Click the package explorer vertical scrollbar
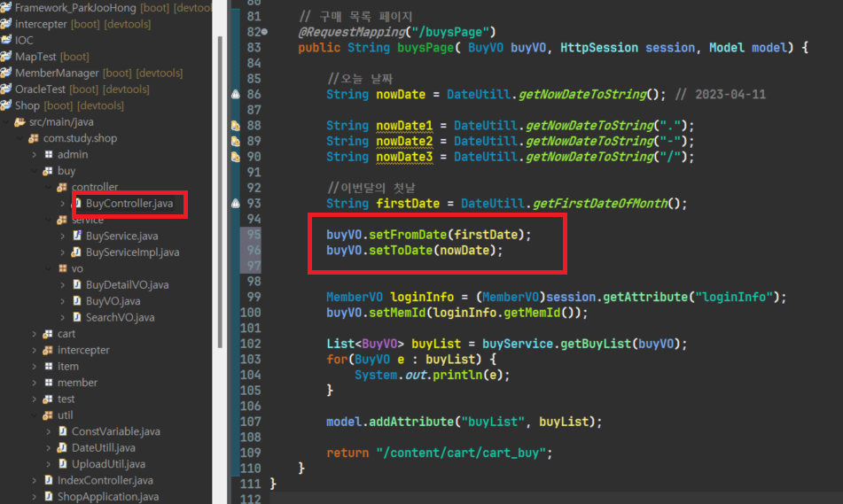843x504 pixels. coord(219,192)
